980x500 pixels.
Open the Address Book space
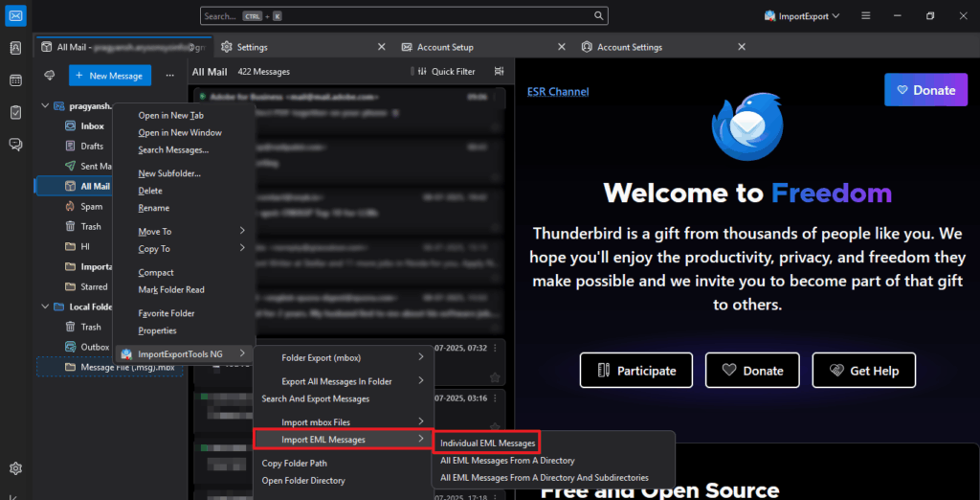click(15, 48)
